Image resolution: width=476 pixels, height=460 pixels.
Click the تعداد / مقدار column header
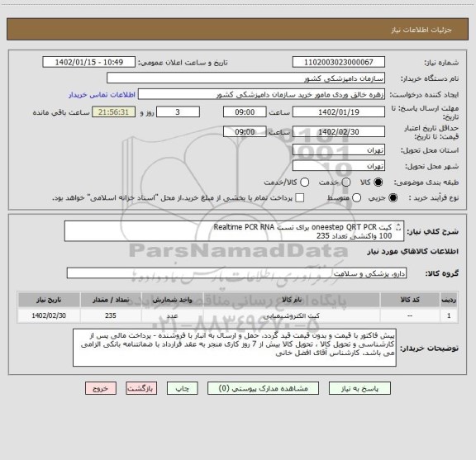coord(111,300)
